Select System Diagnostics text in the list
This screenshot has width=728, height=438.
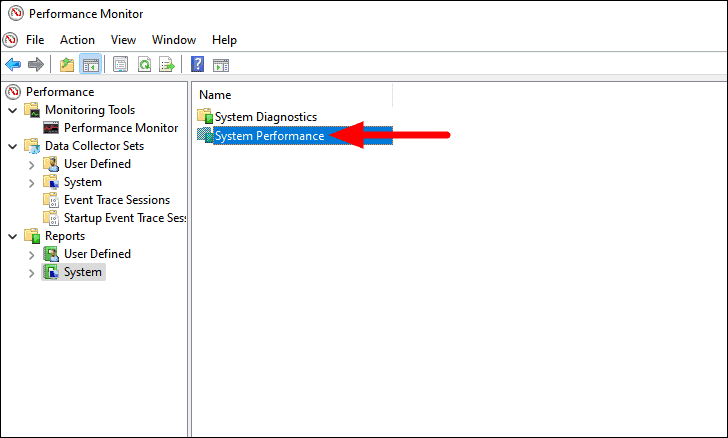[266, 117]
